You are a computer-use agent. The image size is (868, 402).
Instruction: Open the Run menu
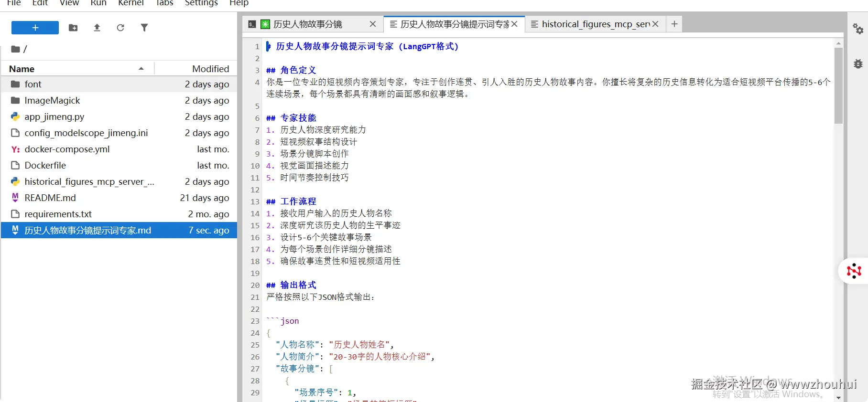98,3
